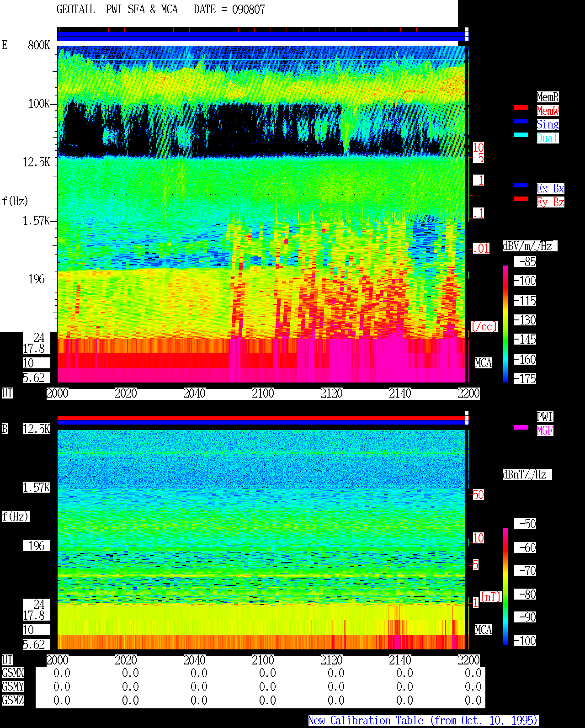Click the MemW legend label
The height and width of the screenshot is (728, 585).
[548, 111]
